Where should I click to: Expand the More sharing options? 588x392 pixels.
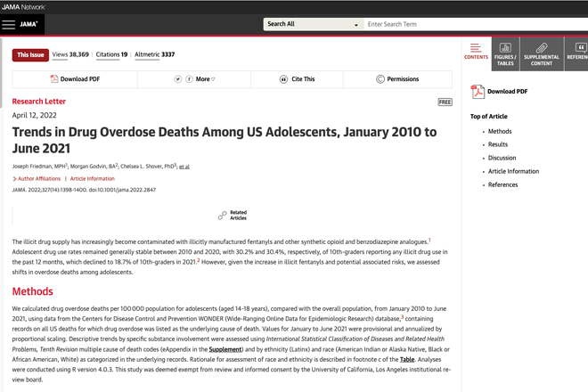point(206,79)
